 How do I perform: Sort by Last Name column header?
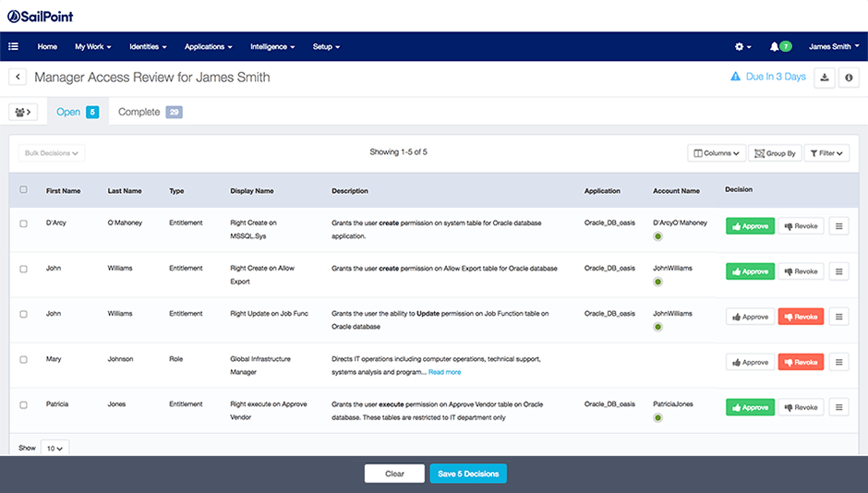click(x=125, y=191)
